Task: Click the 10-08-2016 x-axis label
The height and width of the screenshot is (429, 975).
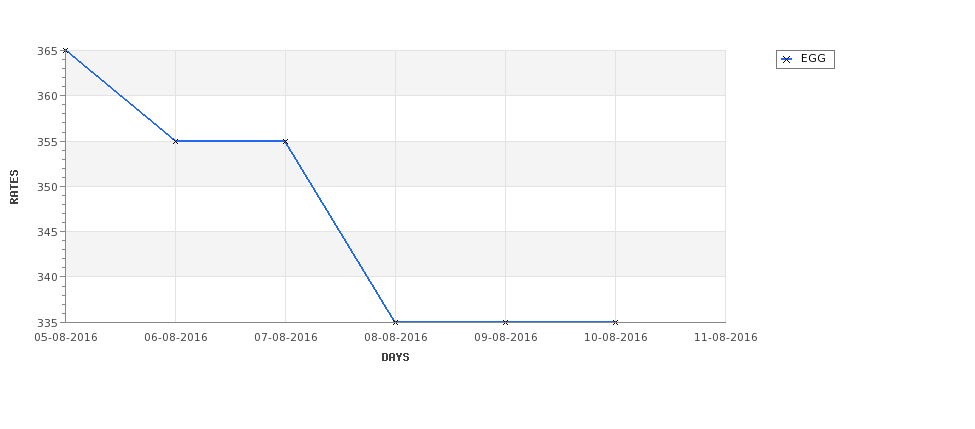Action: pyautogui.click(x=616, y=337)
